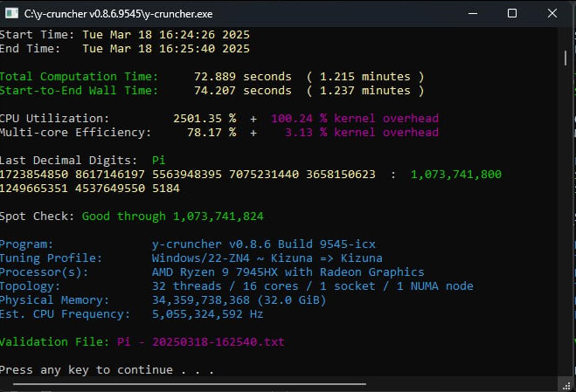Minimize the y-cruncher console window
Image resolution: width=576 pixels, height=392 pixels.
tap(473, 13)
